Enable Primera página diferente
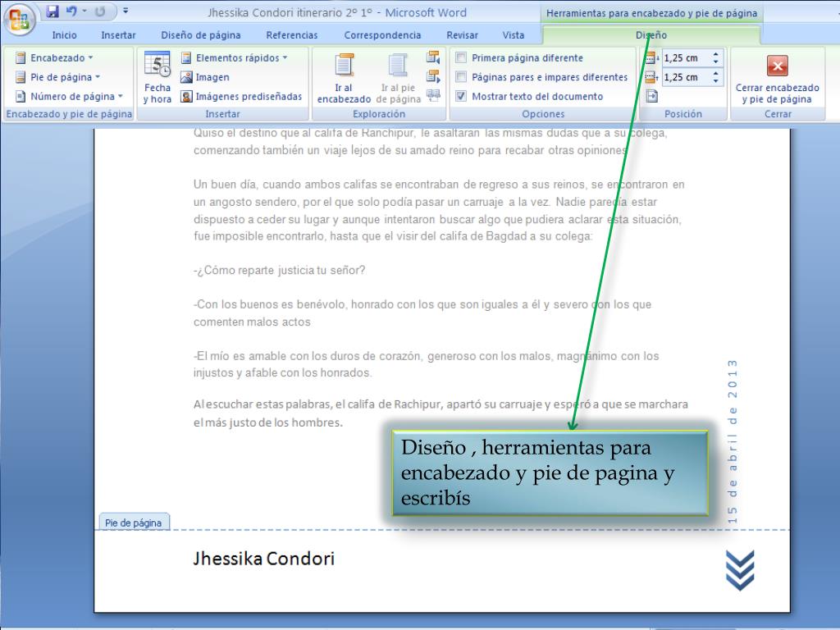 (x=519, y=58)
